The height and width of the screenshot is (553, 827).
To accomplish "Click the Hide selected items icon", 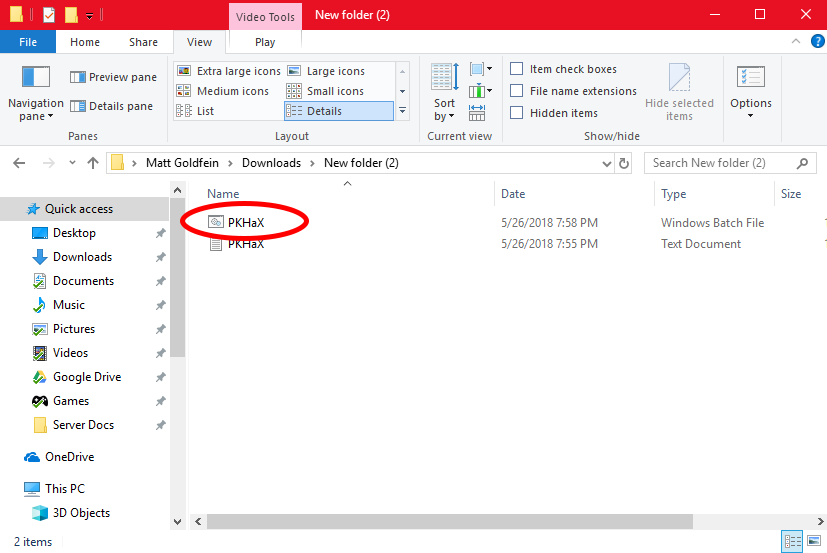I will tap(679, 78).
